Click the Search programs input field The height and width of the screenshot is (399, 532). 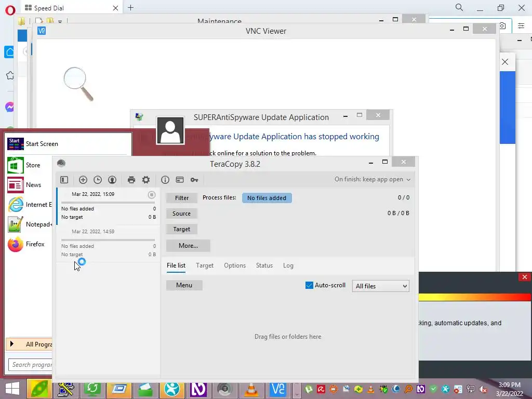click(x=30, y=365)
